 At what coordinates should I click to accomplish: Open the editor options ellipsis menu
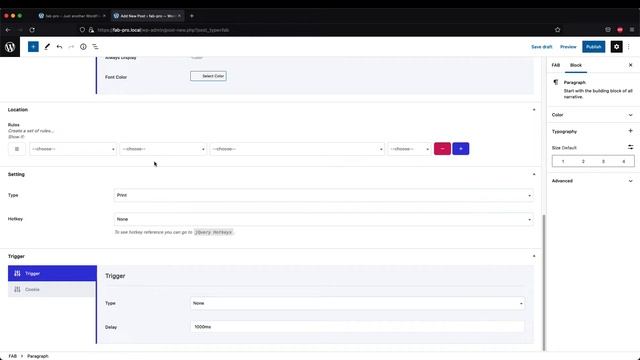(x=629, y=47)
